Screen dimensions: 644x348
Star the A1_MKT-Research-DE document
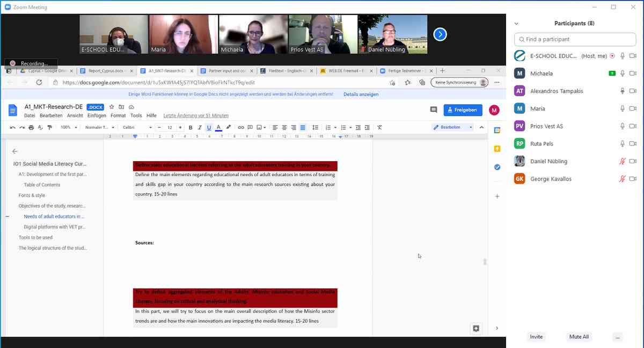pos(112,107)
